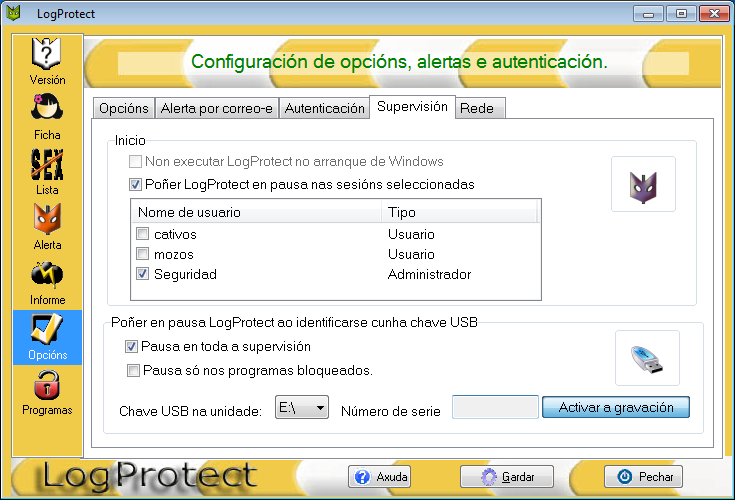Minimize the LogProtect window
The height and width of the screenshot is (500, 735).
pyautogui.click(x=648, y=14)
